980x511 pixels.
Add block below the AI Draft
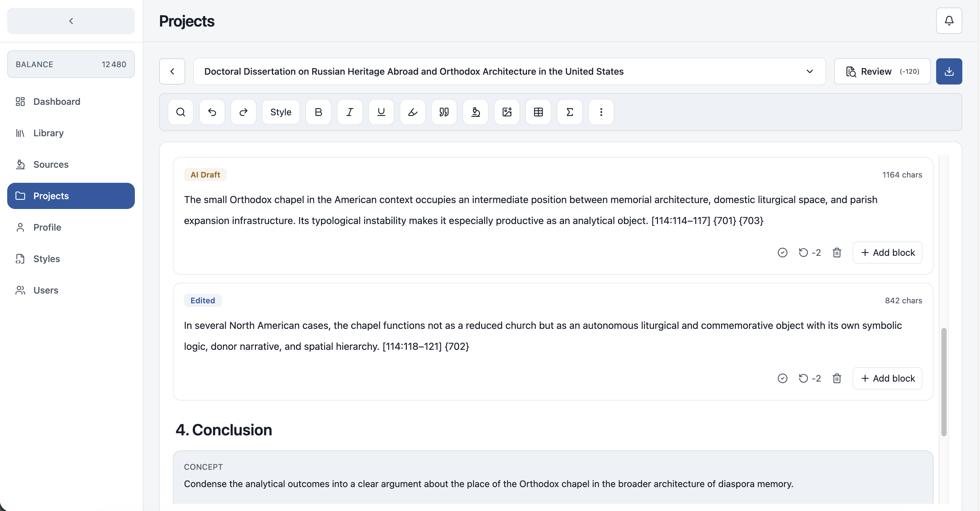[887, 253]
